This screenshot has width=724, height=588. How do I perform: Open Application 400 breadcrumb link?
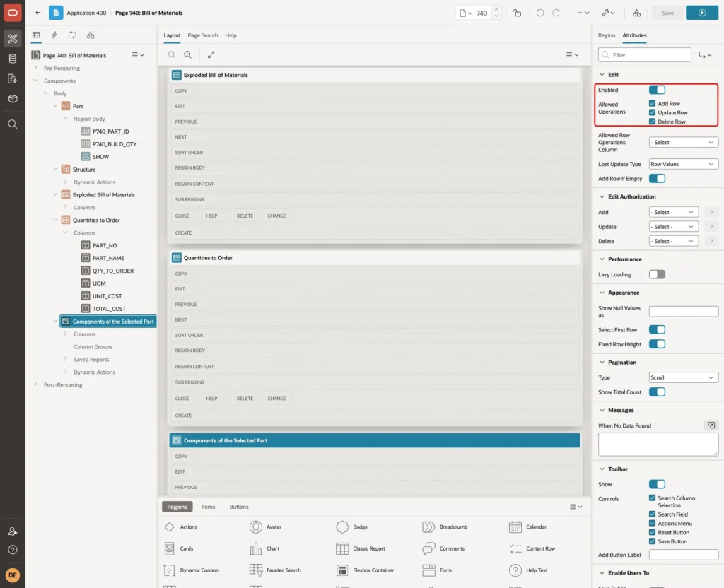point(86,13)
